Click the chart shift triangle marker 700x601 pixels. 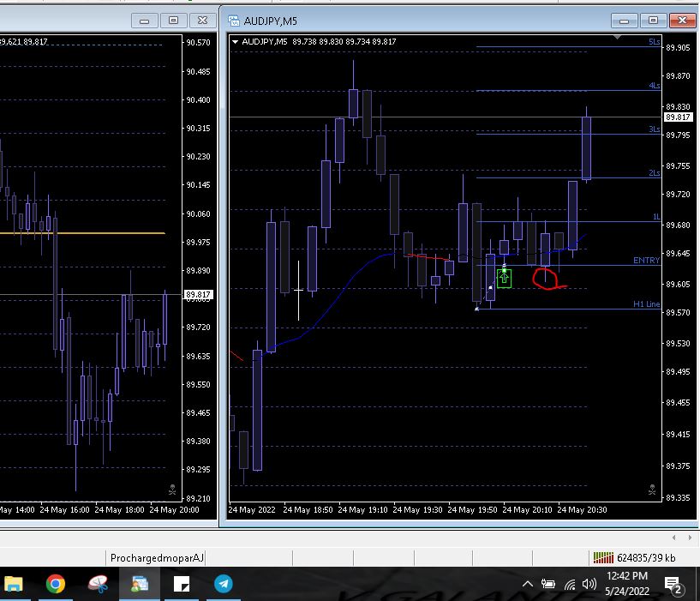point(618,38)
